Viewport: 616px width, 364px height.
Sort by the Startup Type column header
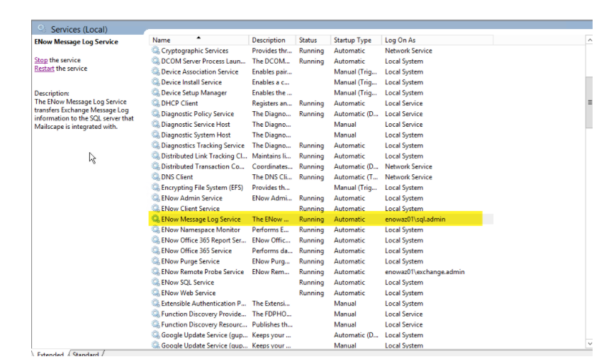tap(356, 40)
